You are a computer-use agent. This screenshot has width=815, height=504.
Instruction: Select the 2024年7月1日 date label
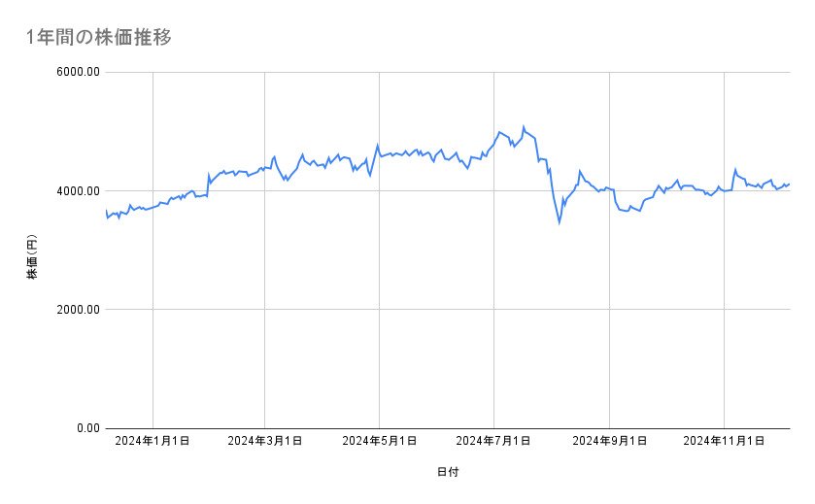tap(493, 441)
